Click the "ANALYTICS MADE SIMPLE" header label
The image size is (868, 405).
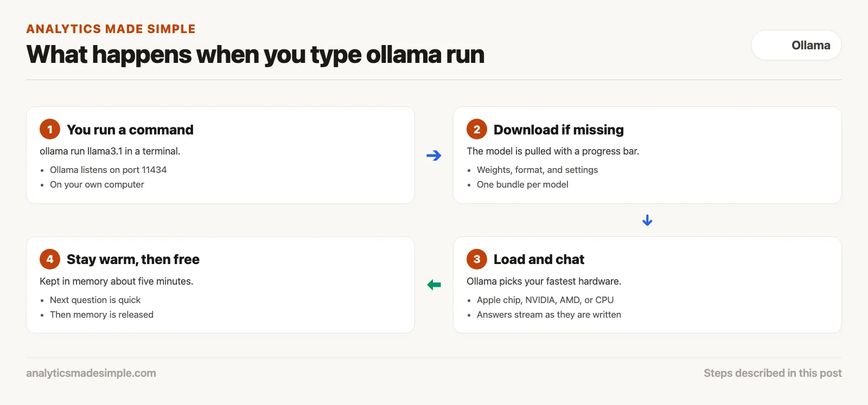111,29
